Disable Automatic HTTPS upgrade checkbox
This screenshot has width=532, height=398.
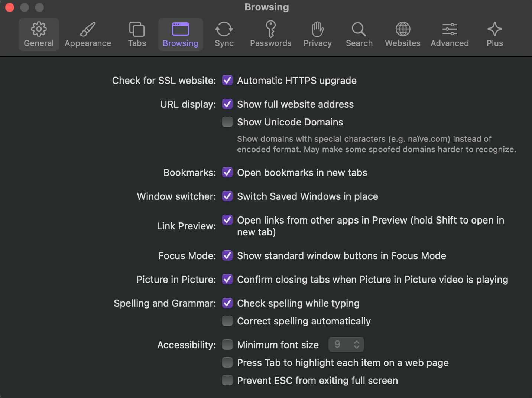[227, 80]
